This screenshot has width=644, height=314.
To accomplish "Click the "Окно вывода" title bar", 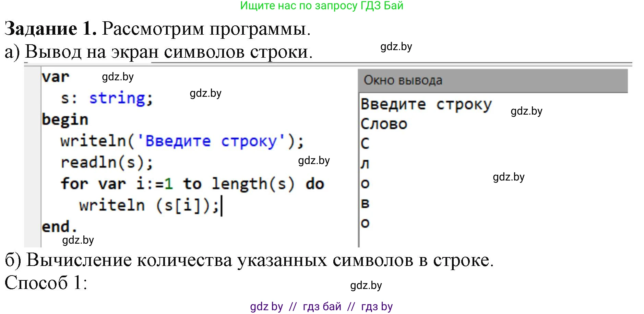I will click(403, 80).
